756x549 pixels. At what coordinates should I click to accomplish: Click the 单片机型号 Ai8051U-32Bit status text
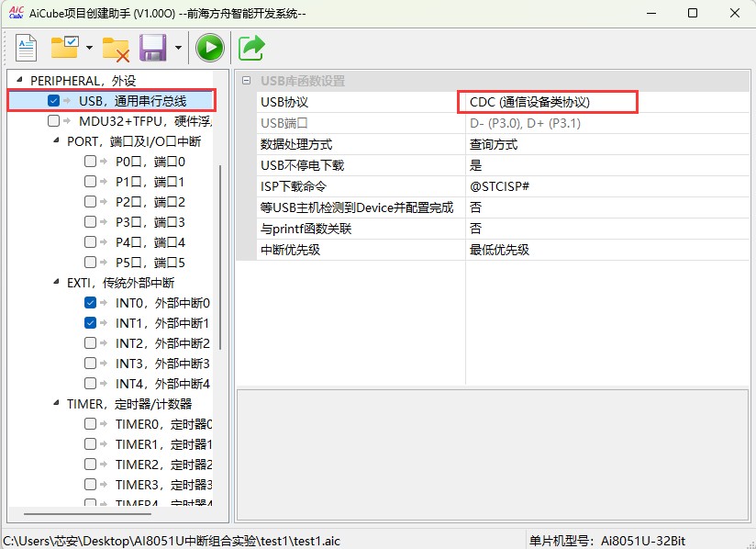[607, 541]
